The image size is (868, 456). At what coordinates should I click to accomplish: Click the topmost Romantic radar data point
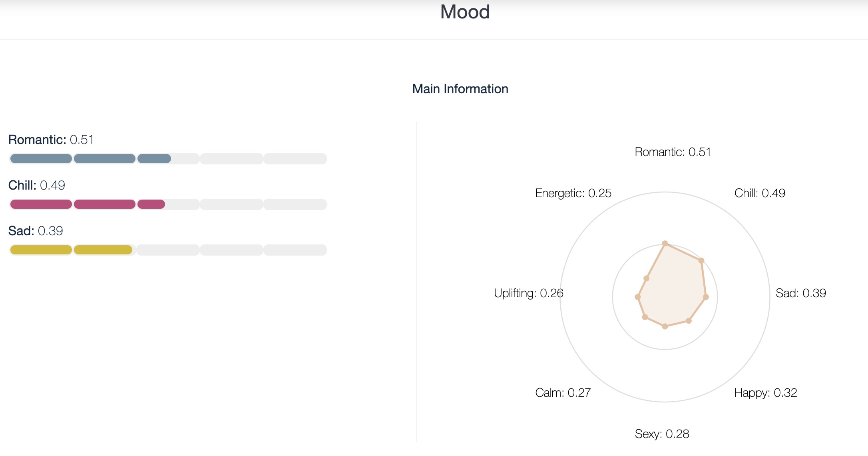click(x=665, y=243)
